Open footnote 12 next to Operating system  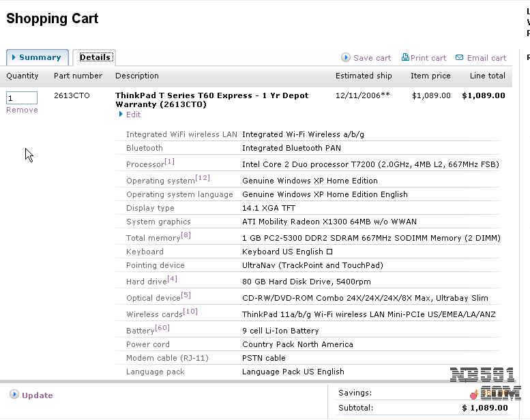tap(203, 178)
